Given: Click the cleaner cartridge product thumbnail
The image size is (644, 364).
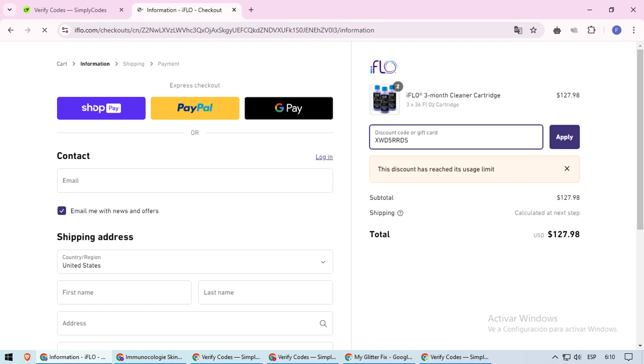Looking at the screenshot, I should click(385, 100).
